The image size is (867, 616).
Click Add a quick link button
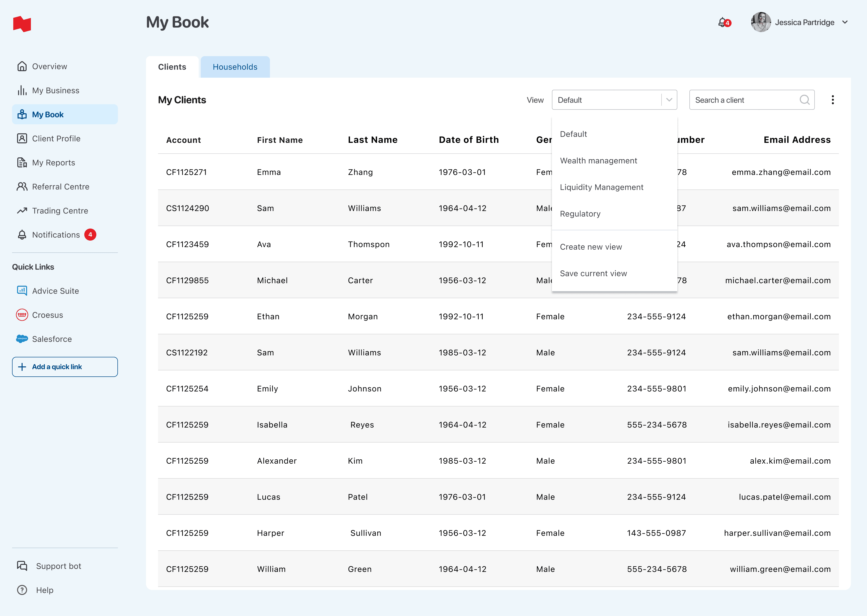click(65, 367)
